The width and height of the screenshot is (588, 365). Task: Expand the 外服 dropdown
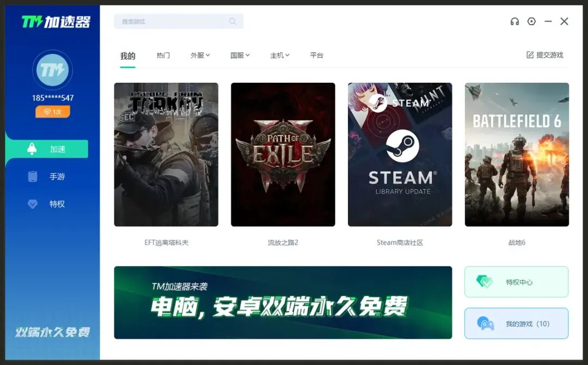tap(200, 55)
